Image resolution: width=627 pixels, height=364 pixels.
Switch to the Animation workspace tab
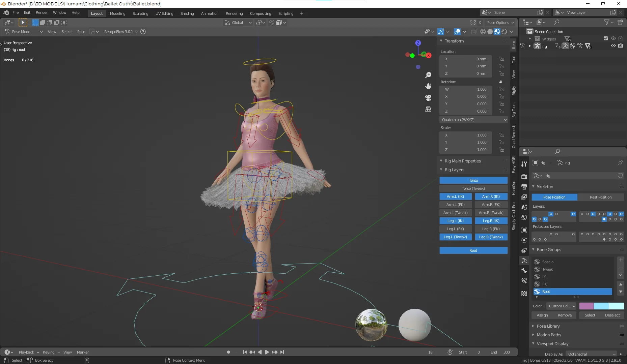pyautogui.click(x=210, y=13)
